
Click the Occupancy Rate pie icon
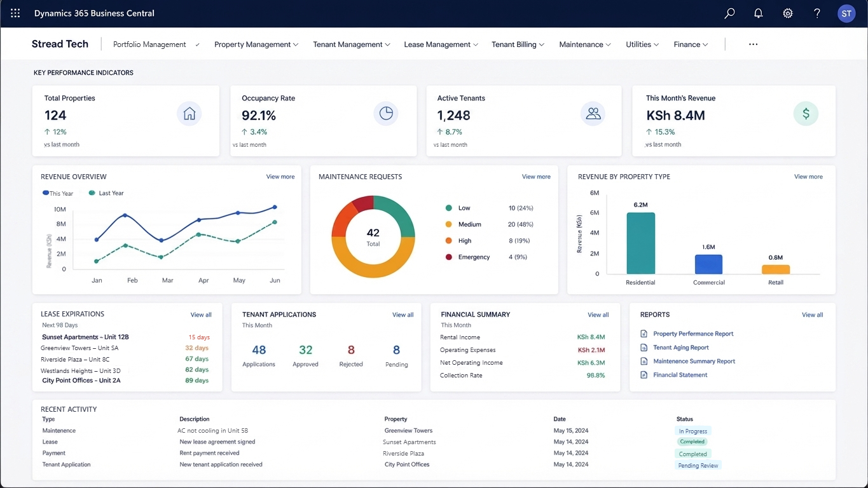coord(386,114)
